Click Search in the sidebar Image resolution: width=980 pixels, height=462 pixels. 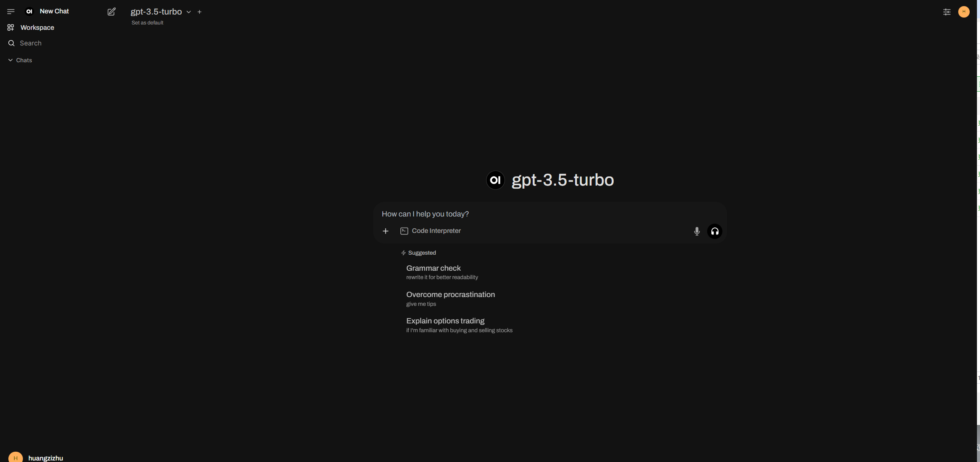click(x=31, y=43)
